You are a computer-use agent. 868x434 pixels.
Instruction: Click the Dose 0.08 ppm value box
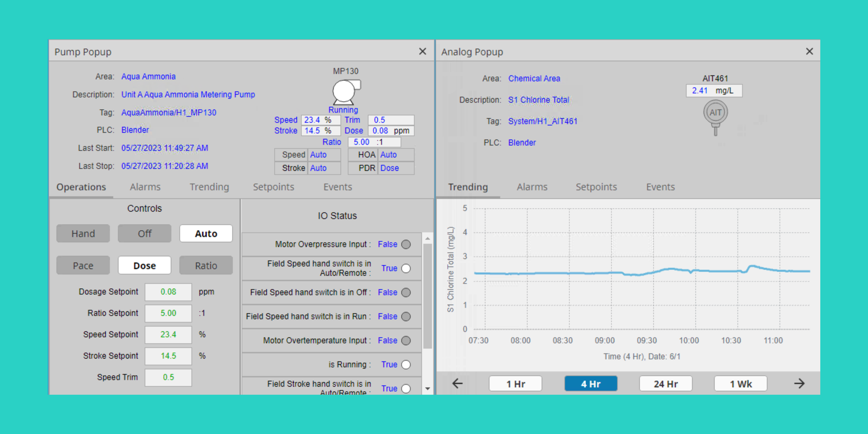(391, 131)
